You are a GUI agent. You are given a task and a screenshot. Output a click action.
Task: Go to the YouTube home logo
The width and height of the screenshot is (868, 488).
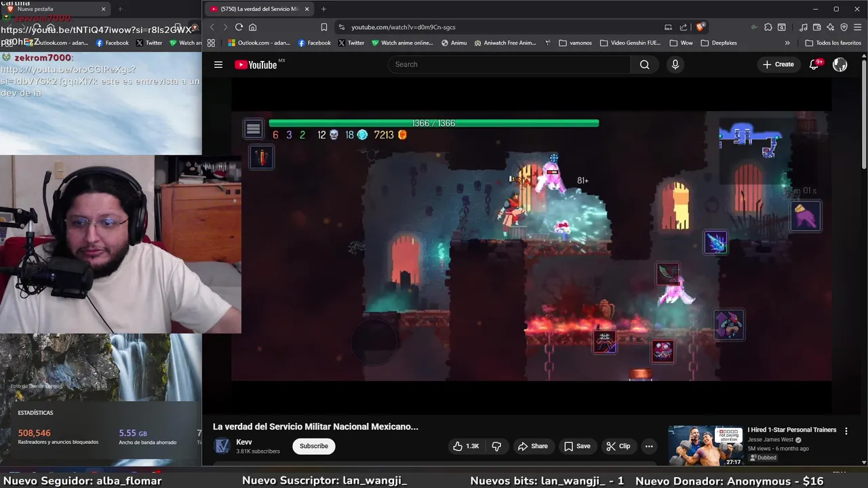(256, 64)
